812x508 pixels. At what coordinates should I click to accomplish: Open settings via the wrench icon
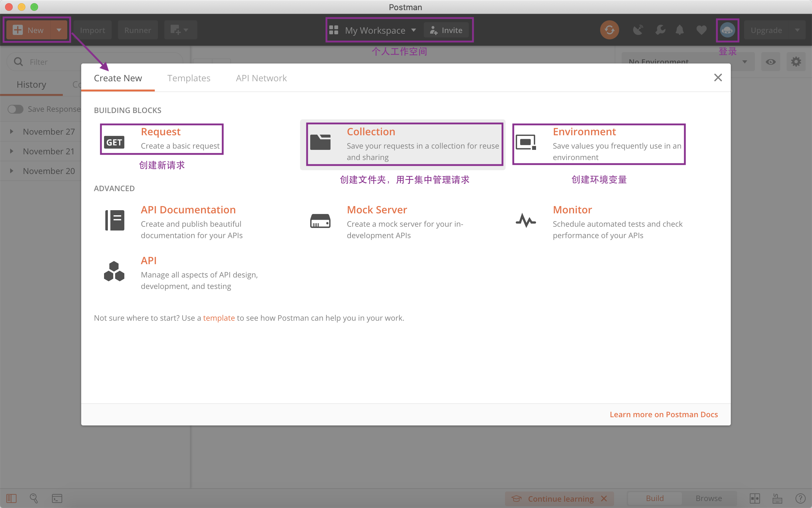coord(660,30)
